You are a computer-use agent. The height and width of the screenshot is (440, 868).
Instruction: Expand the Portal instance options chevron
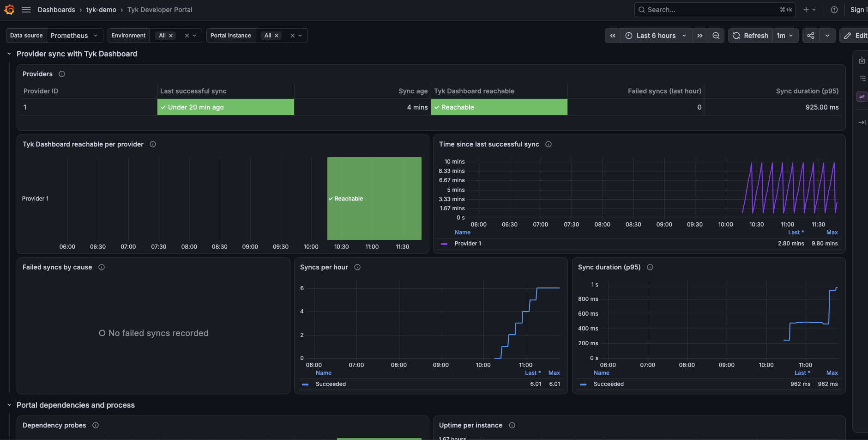(300, 36)
